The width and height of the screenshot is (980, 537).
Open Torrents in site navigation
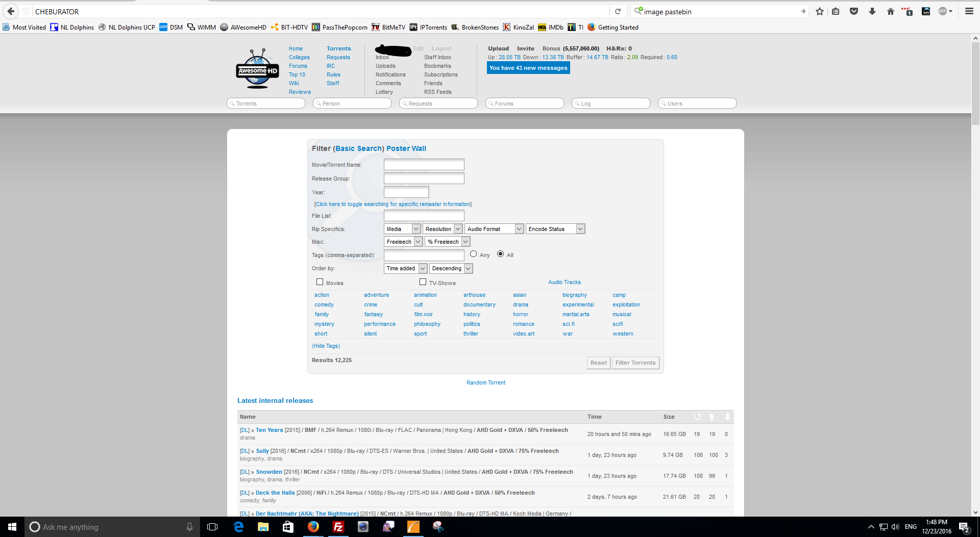pyautogui.click(x=338, y=48)
